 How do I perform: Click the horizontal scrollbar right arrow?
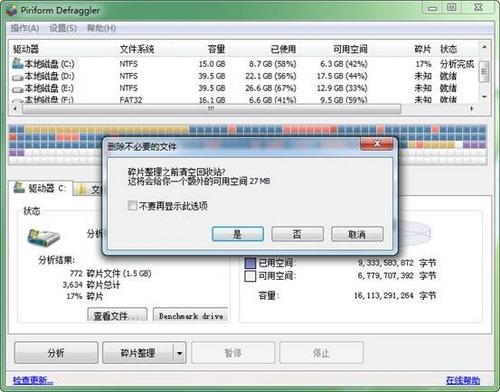472,109
